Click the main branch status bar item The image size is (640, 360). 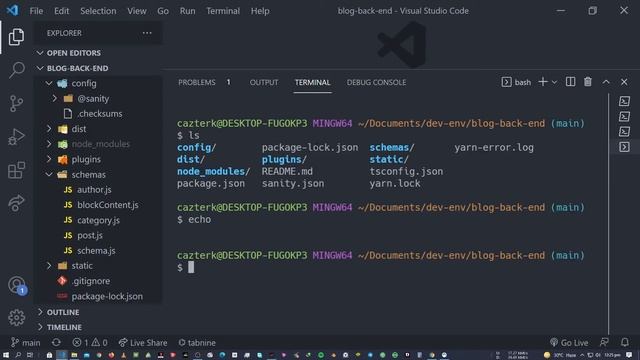pyautogui.click(x=25, y=342)
